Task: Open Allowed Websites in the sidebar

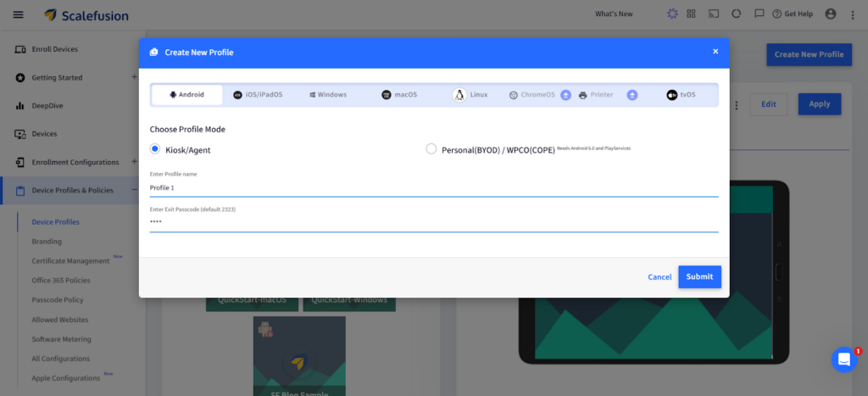Action: (60, 320)
